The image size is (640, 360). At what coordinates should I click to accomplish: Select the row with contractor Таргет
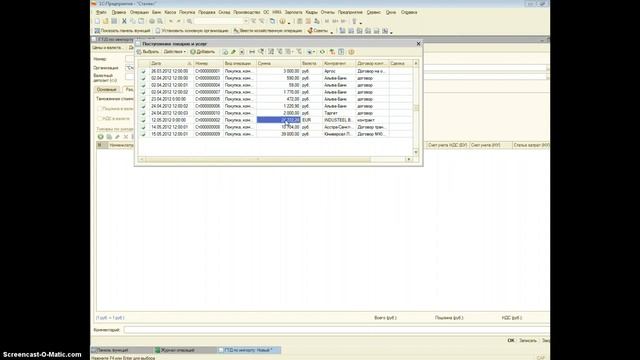tap(275, 113)
